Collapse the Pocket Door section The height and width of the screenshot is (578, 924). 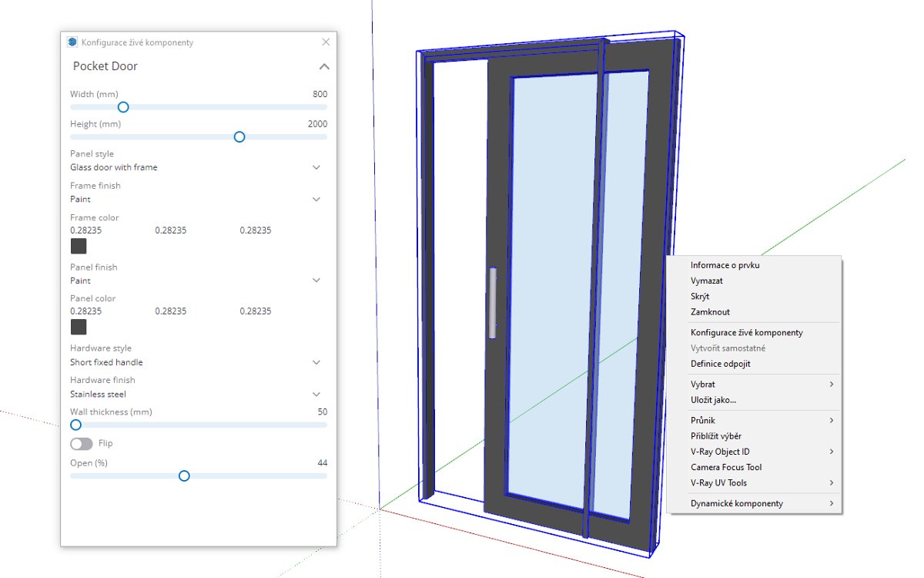(324, 66)
